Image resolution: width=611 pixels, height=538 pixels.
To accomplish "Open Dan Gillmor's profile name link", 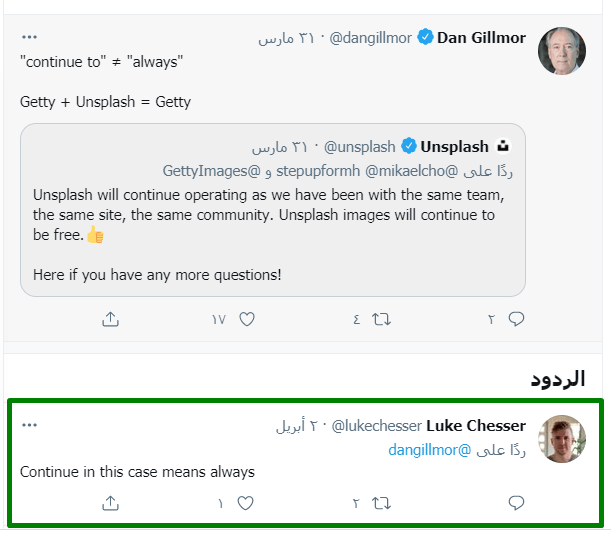I will click(483, 38).
